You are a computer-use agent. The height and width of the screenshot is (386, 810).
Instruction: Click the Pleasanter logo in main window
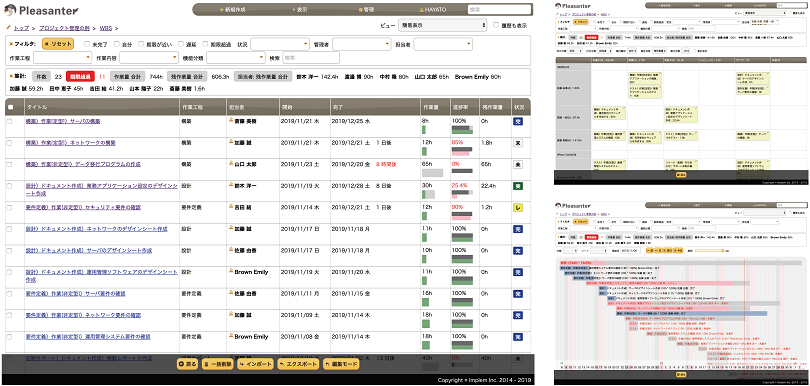coord(42,10)
